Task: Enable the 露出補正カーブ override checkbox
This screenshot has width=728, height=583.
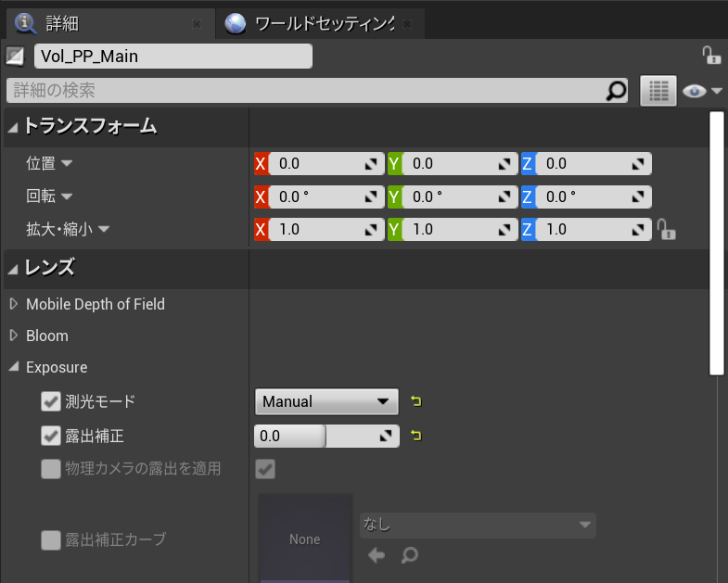Action: tap(51, 540)
